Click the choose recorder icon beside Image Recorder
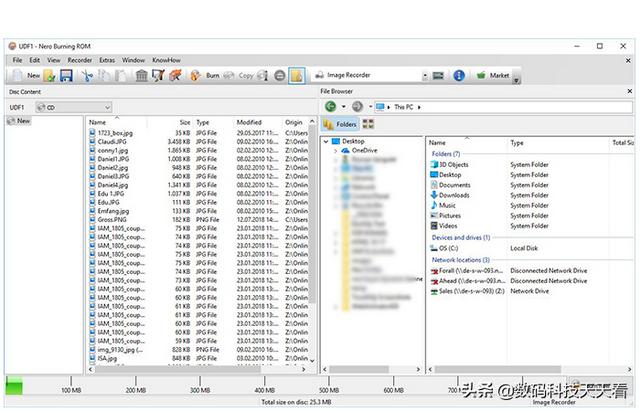The width and height of the screenshot is (640, 411). [x=438, y=76]
